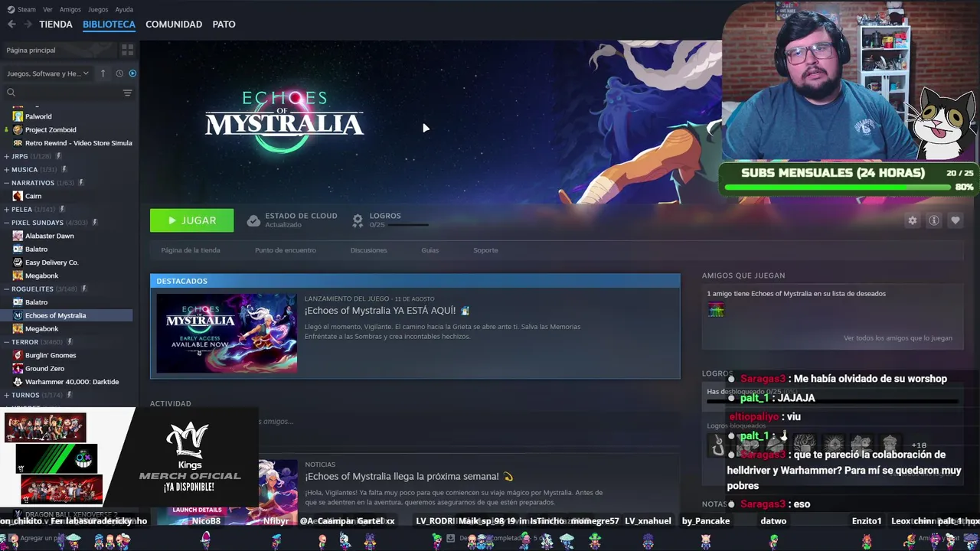
Task: Click the Steam logo icon in the menu bar
Action: tap(11, 9)
